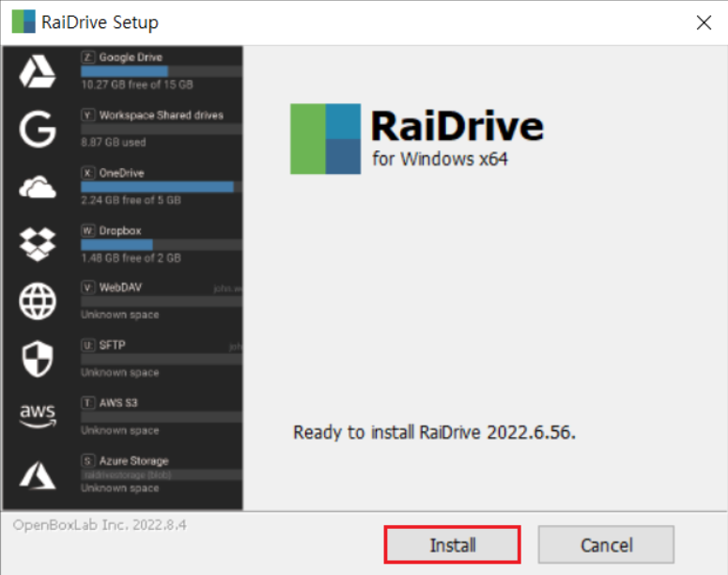The image size is (728, 575).
Task: Select the OneDrive cloud icon
Action: [38, 188]
